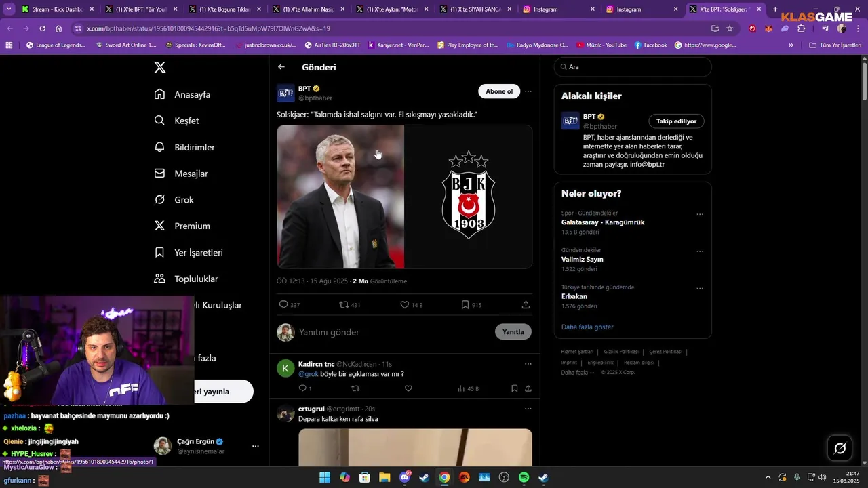Open options for Galatasaray - Karagümrük trend
Image resolution: width=868 pixels, height=488 pixels.
[x=700, y=214]
